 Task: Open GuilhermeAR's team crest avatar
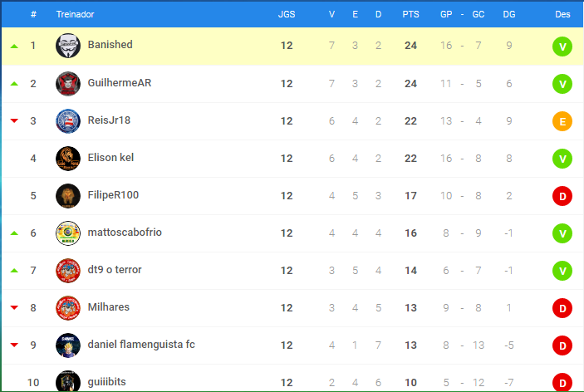tap(68, 84)
